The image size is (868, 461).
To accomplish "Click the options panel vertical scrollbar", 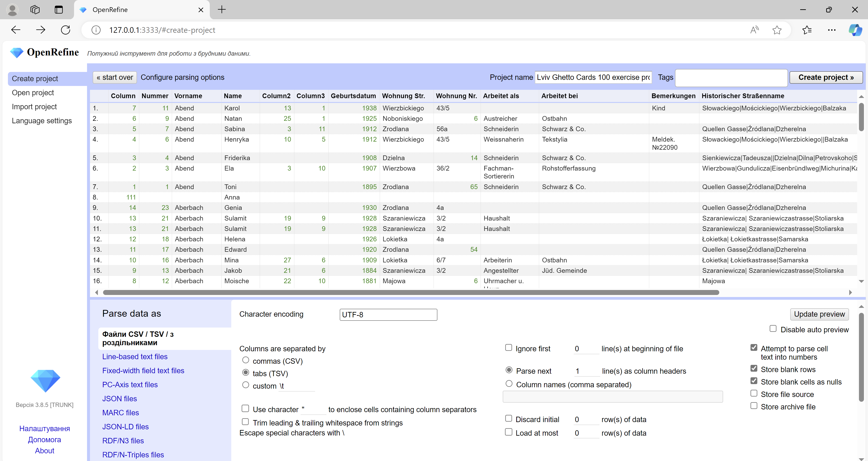I will point(861,357).
